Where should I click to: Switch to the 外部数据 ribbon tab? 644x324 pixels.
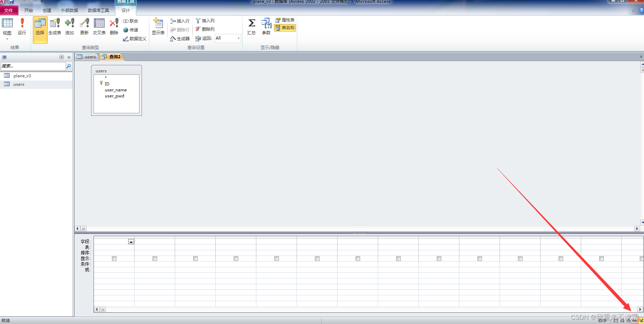point(70,11)
